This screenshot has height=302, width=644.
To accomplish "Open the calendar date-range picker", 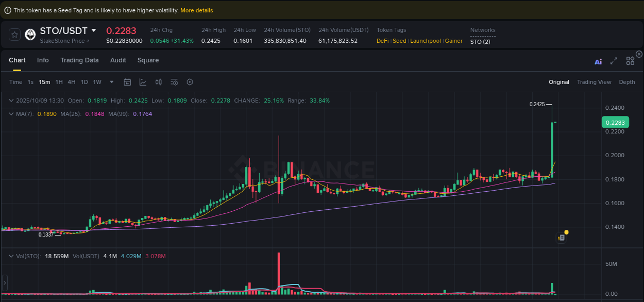I will tap(127, 82).
